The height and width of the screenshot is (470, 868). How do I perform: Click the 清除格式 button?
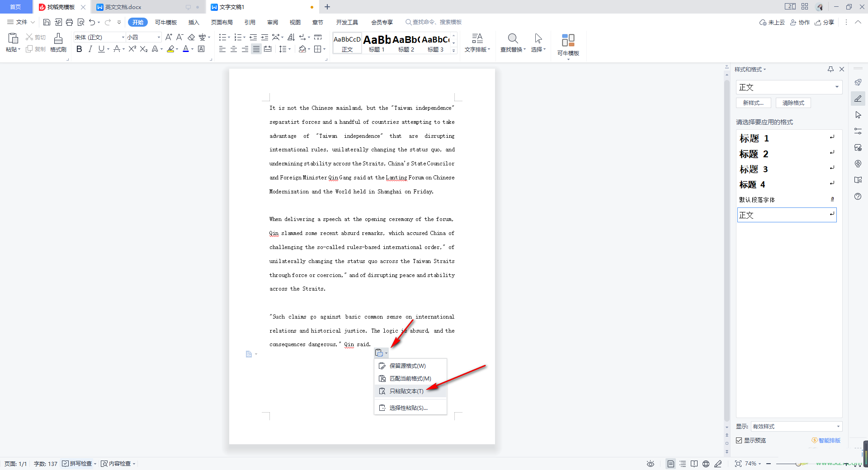point(793,103)
